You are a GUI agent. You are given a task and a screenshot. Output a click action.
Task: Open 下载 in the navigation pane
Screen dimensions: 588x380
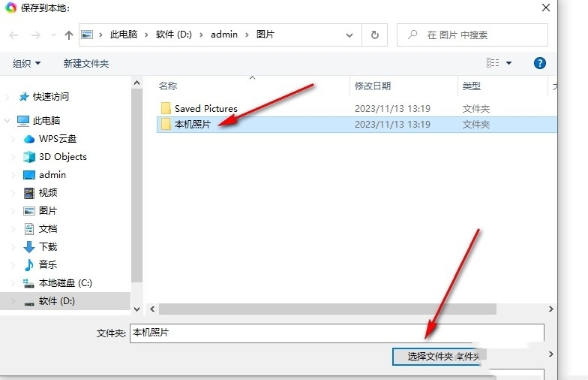[48, 246]
